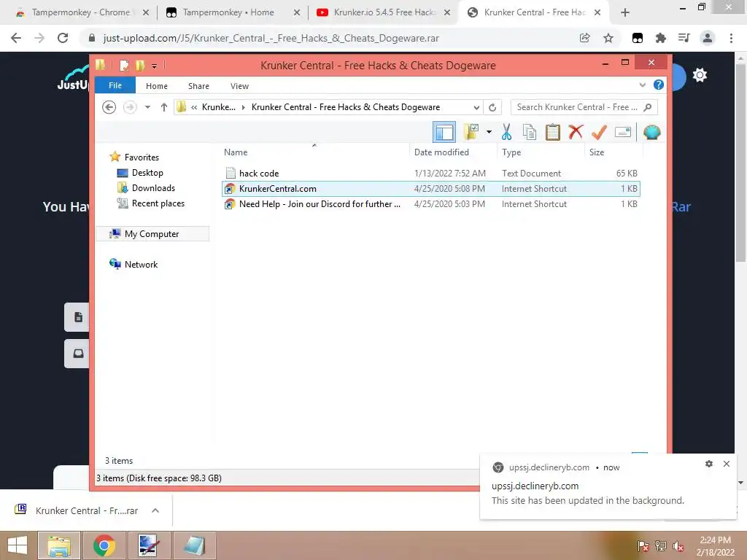Viewport: 747px width, 560px height.
Task: Open notification settings gear for upssj.declineryb.com
Action: (709, 463)
